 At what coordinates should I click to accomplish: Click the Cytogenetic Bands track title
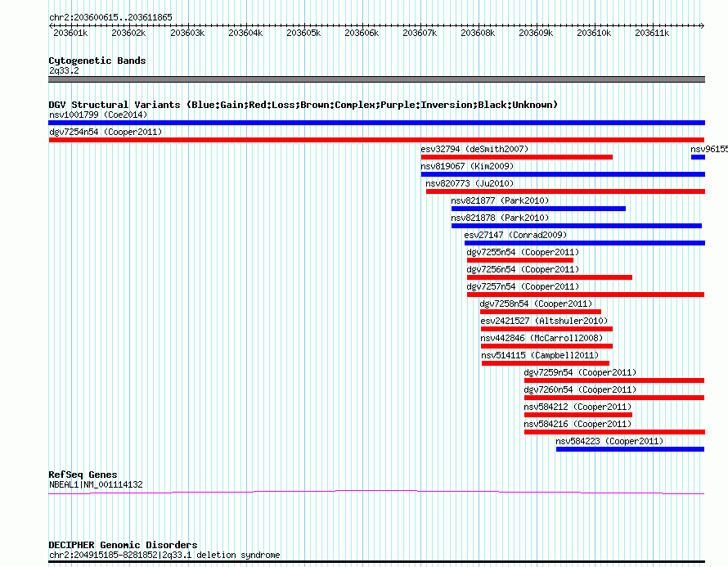(x=97, y=61)
